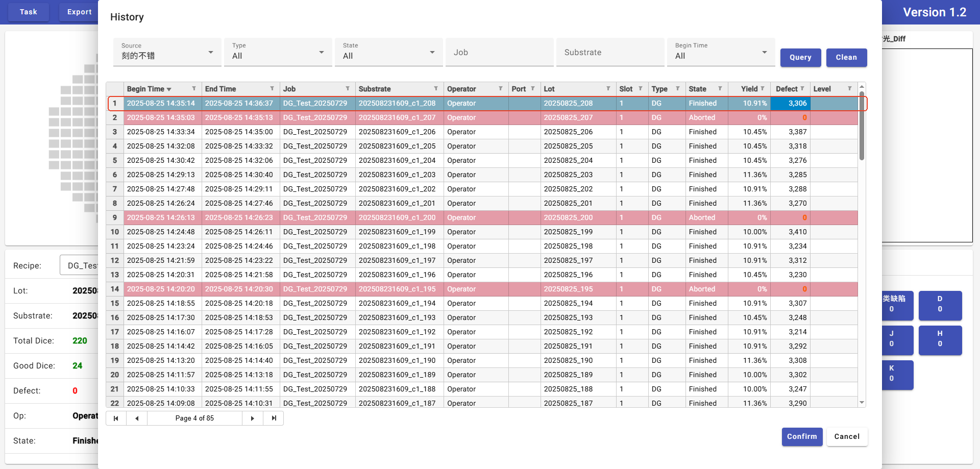
Task: Advance to the next page
Action: [x=253, y=418]
